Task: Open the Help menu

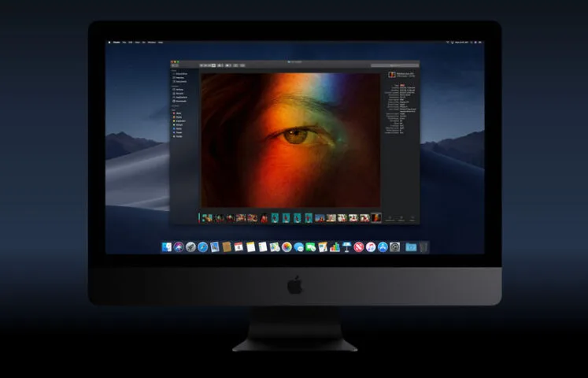Action: click(161, 43)
